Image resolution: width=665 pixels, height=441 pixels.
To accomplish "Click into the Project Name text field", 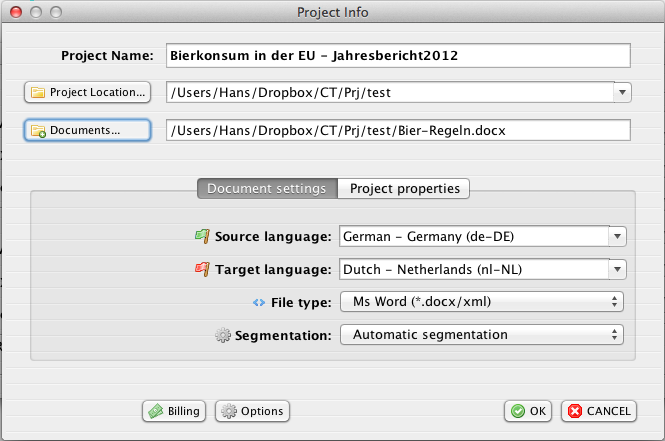I will (x=398, y=55).
